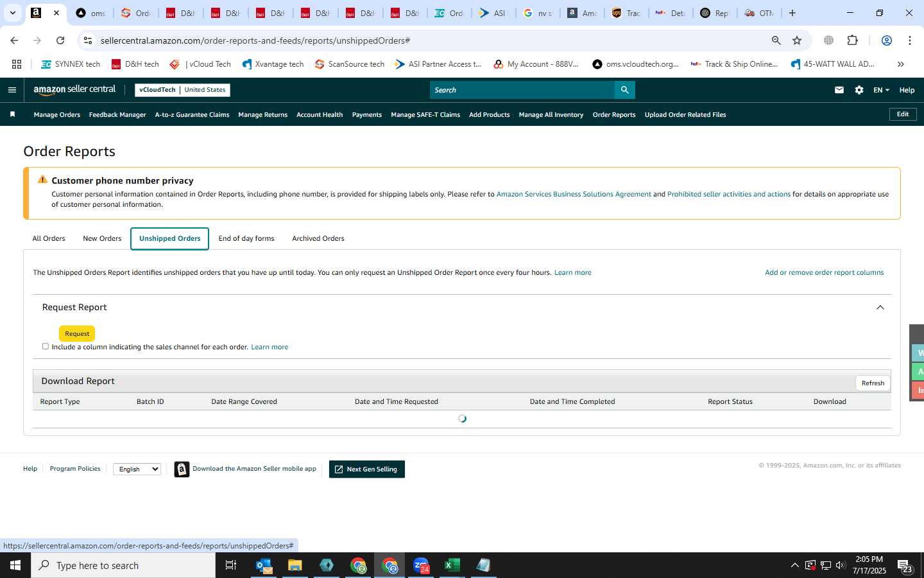924x578 pixels.
Task: Open the EN language menu
Action: point(881,90)
